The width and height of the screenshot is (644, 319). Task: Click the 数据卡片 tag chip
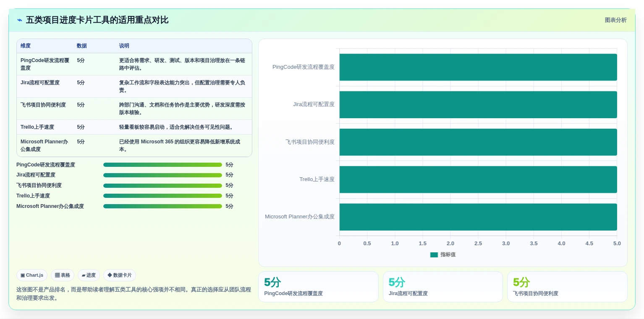point(120,275)
